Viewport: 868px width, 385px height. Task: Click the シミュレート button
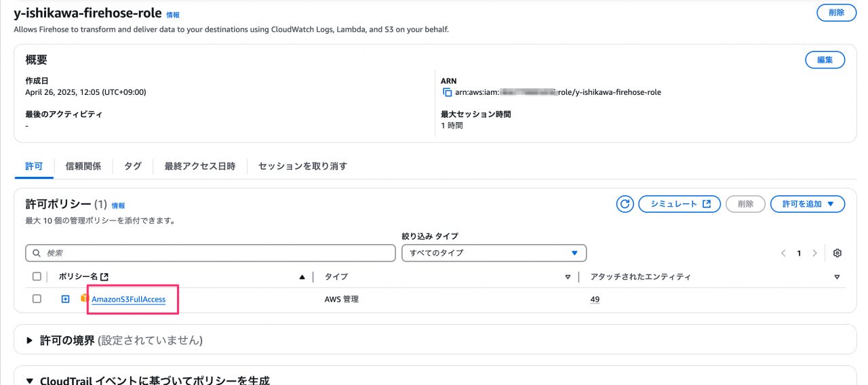pyautogui.click(x=679, y=204)
